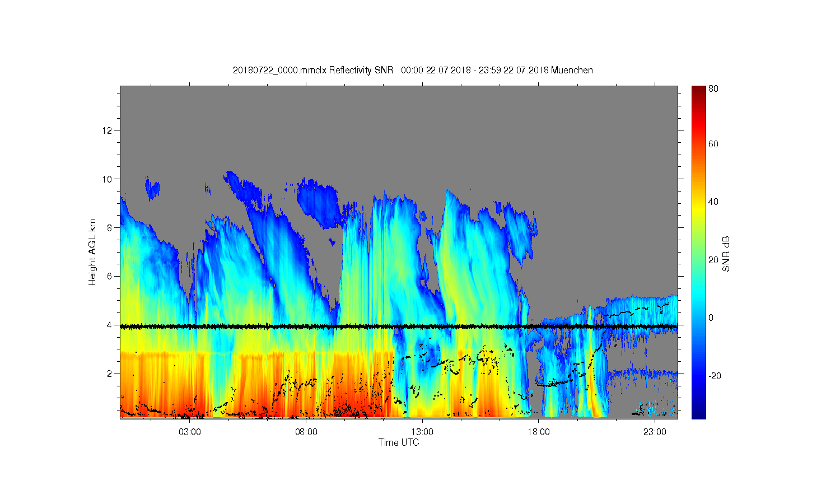This screenshot has width=840, height=504.
Task: Click the black horizontal line at 4 km
Action: [399, 326]
